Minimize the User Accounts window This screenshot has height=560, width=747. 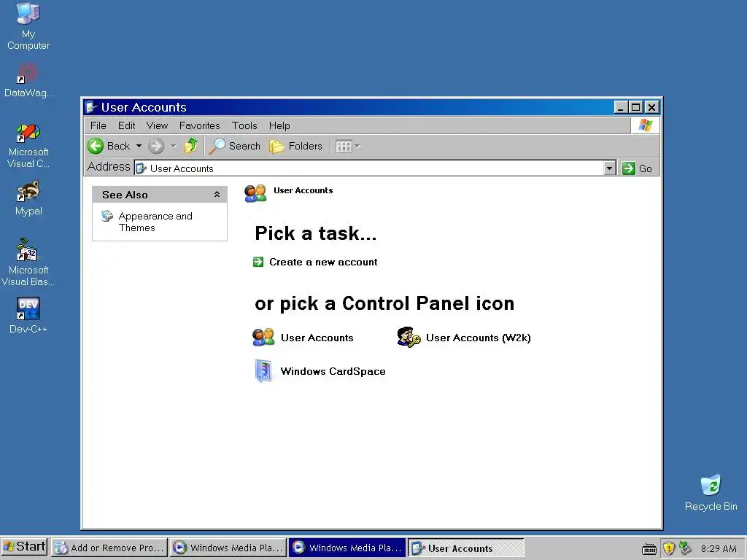pyautogui.click(x=620, y=107)
